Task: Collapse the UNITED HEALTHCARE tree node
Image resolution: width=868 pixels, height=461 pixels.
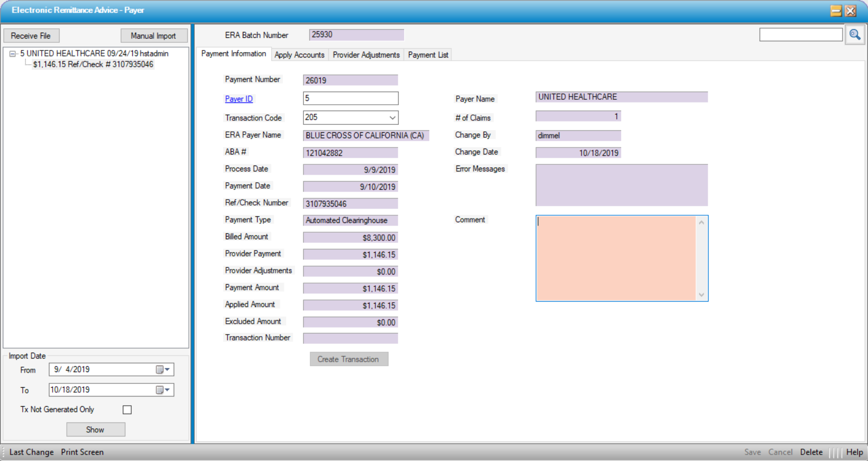Action: 12,54
